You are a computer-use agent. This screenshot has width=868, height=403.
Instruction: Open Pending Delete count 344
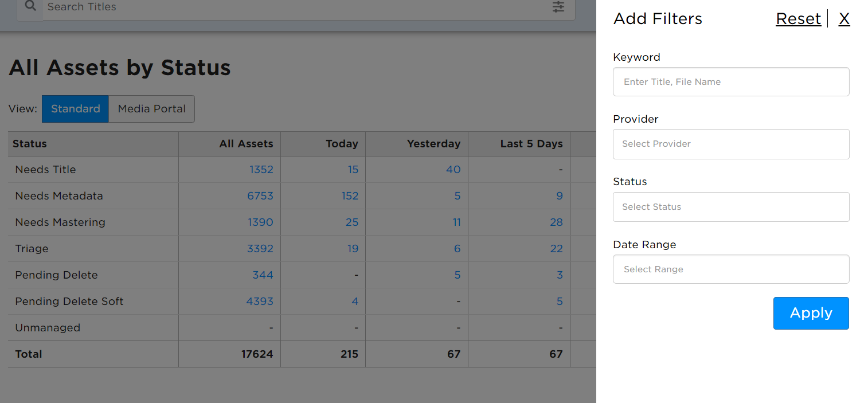(x=263, y=275)
